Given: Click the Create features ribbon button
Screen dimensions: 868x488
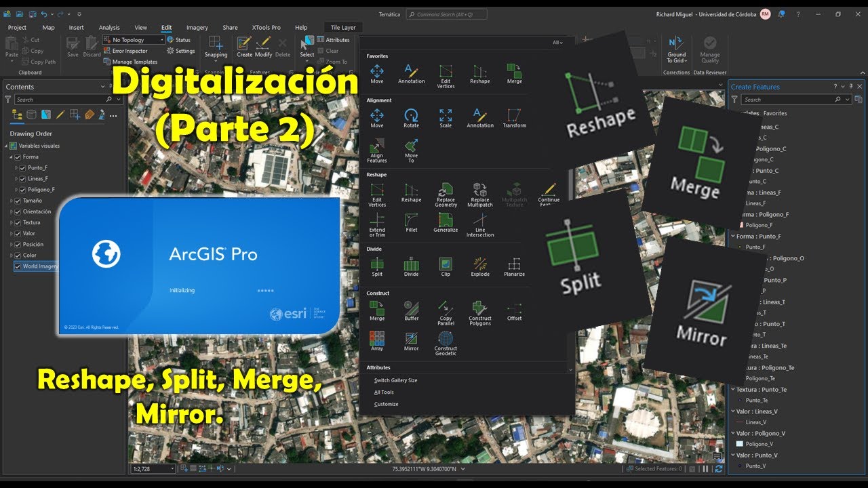Looking at the screenshot, I should (244, 47).
